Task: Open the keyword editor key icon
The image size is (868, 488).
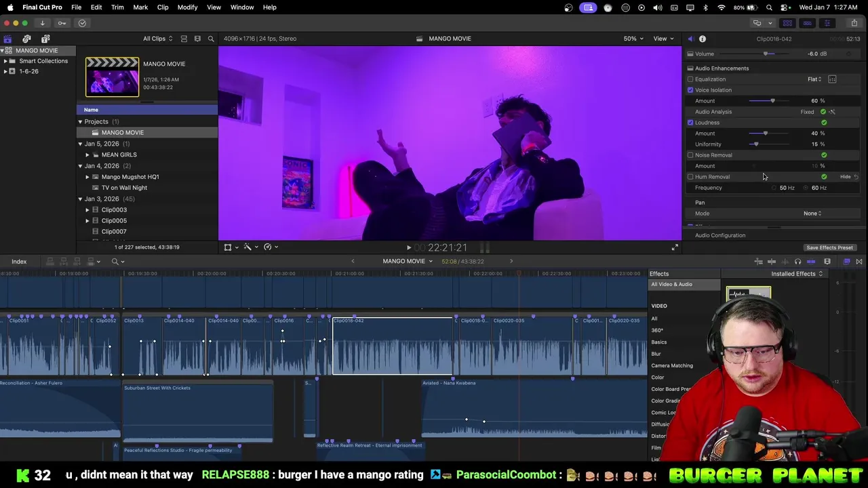Action: tap(62, 23)
